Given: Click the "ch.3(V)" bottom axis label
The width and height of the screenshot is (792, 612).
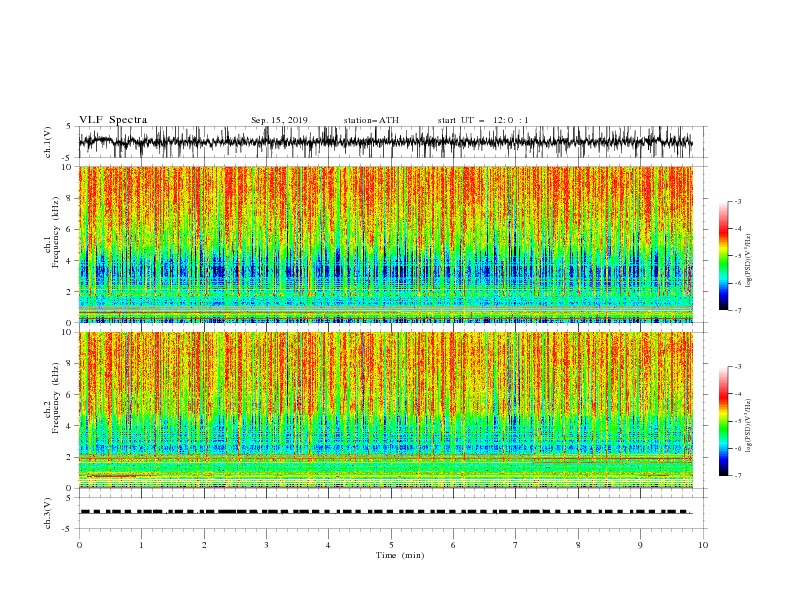Looking at the screenshot, I should point(48,514).
